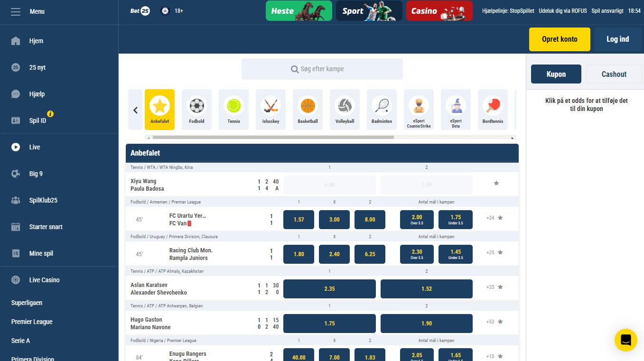Click the Big 9 football icon
This screenshot has height=361, width=644.
point(16,174)
